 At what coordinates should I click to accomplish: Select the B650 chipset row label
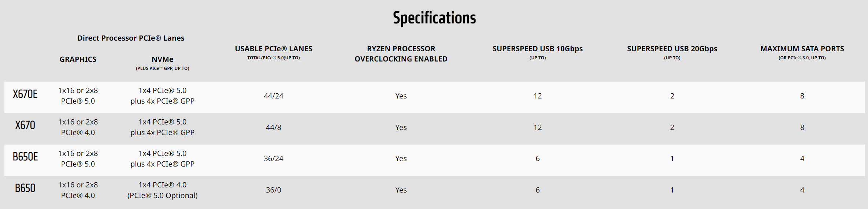point(25,188)
